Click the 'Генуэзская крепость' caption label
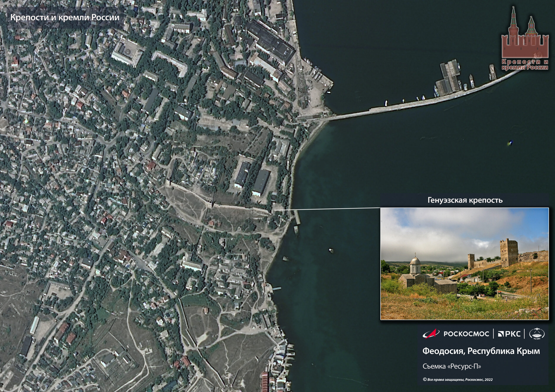Image resolution: width=555 pixels, height=392 pixels. click(465, 200)
